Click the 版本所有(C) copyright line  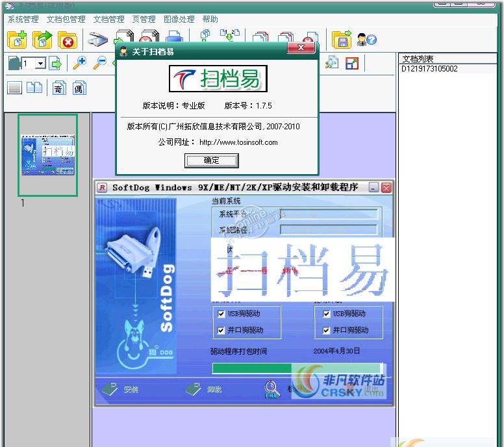tap(213, 127)
